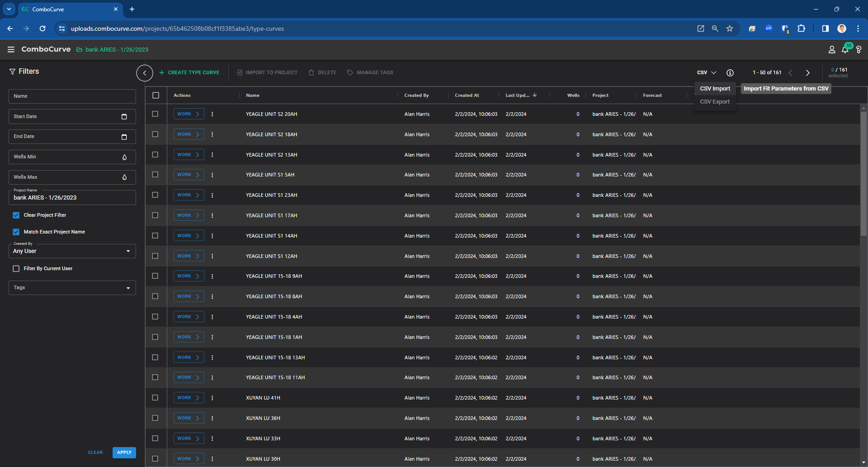Select all rows with header checkbox
The width and height of the screenshot is (868, 467).
pos(156,95)
